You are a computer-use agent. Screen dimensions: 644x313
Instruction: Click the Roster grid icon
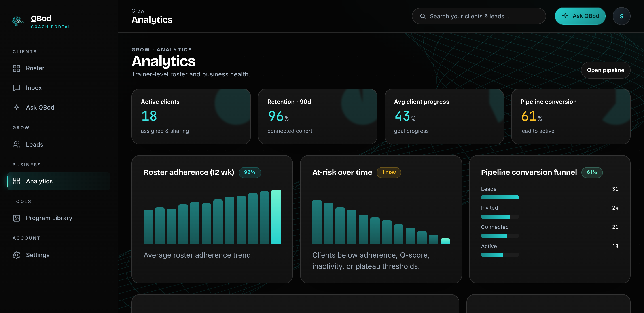(17, 68)
